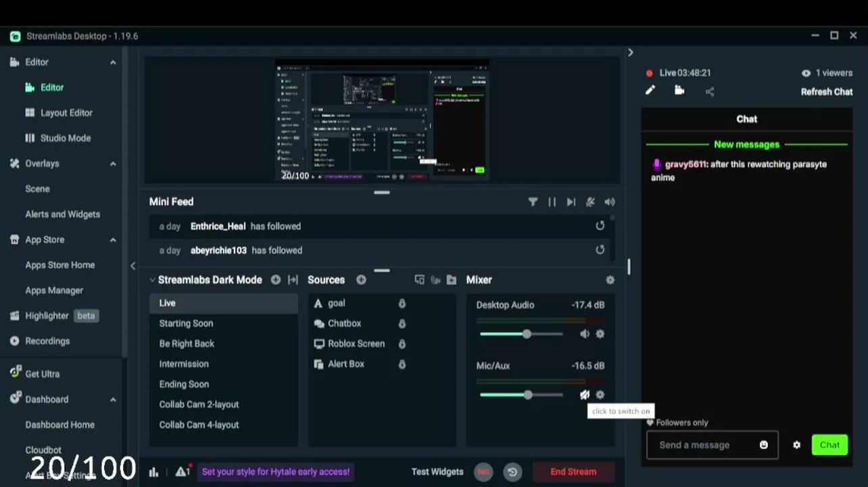Screen dimensions: 868x487
Task: Mute event sounds in Mini Feed
Action: pos(590,202)
